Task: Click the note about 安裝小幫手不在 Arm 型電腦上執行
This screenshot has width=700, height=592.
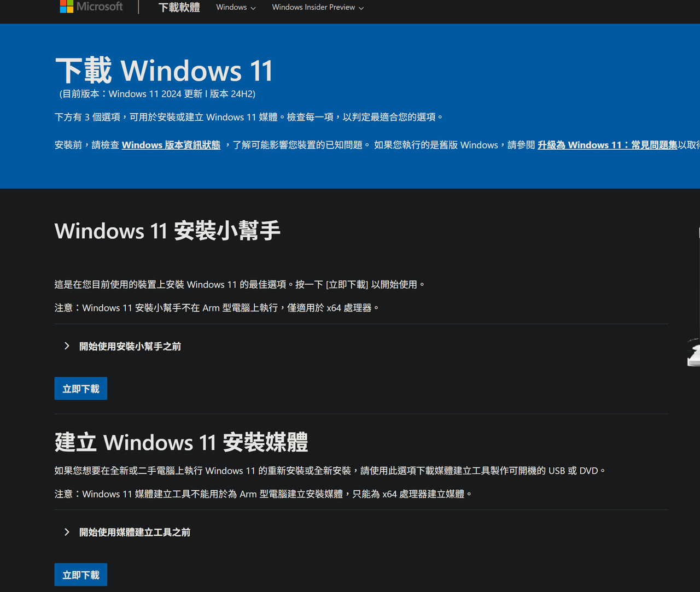Action: point(217,308)
